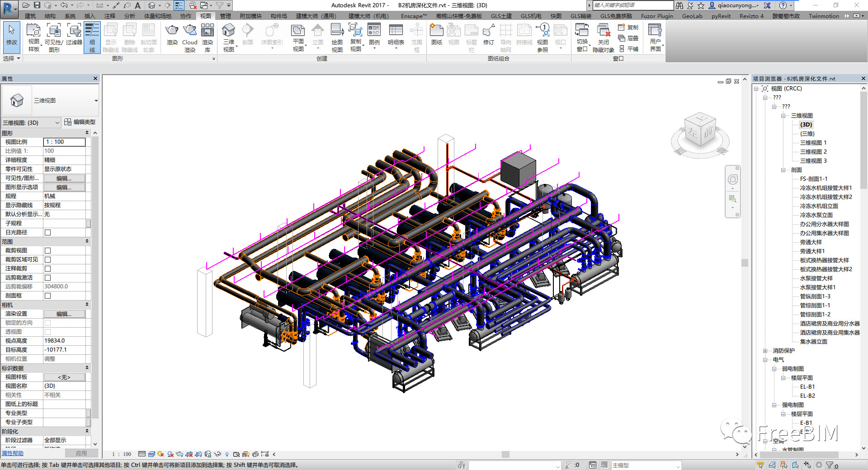Open the 属性帮助 properties help link
The width and height of the screenshot is (868, 470).
[x=13, y=453]
